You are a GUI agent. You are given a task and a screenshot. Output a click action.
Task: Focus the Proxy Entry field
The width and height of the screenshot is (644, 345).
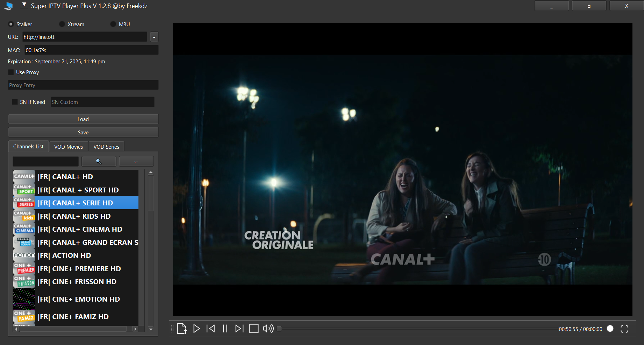tap(83, 85)
